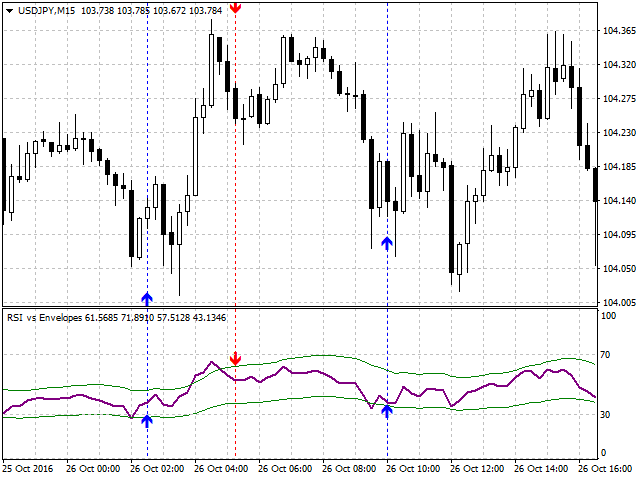640x480 pixels.
Task: Click the 26 Oct 02:00 time label
Action: (157, 469)
